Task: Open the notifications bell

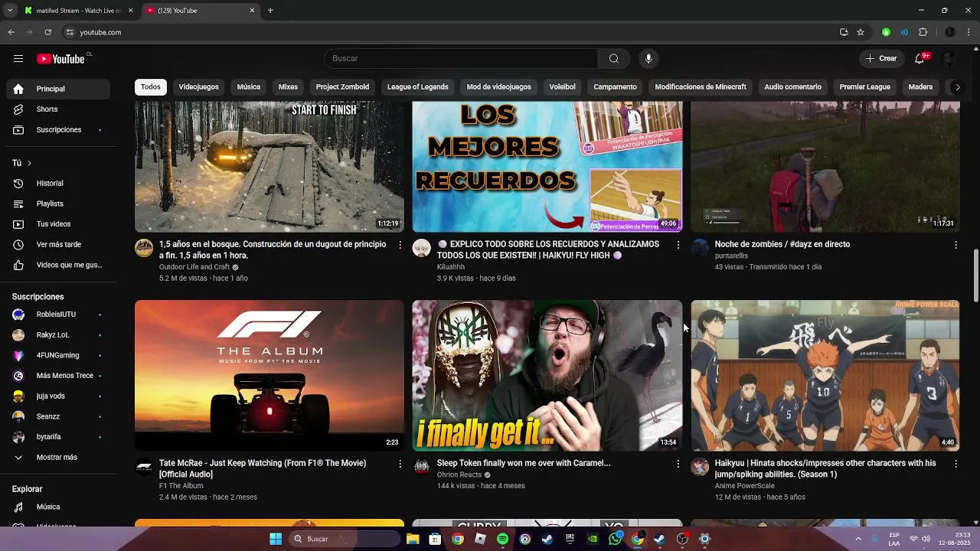Action: 920,59
